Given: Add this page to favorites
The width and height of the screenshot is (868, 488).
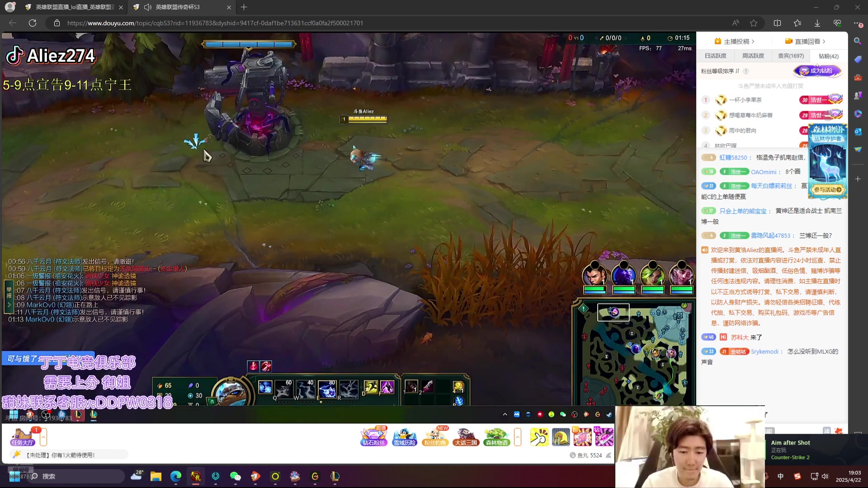Looking at the screenshot, I should pyautogui.click(x=754, y=23).
